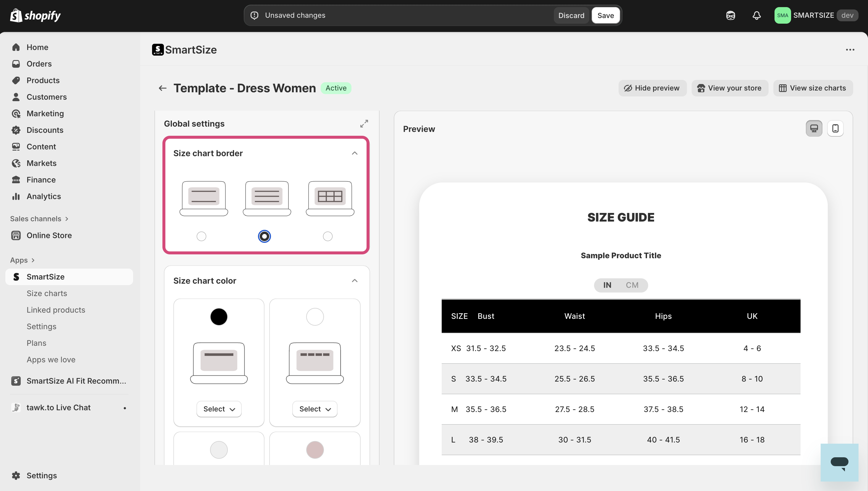Viewport: 868px width, 491px height.
Task: Click the Hide preview button
Action: pos(652,88)
